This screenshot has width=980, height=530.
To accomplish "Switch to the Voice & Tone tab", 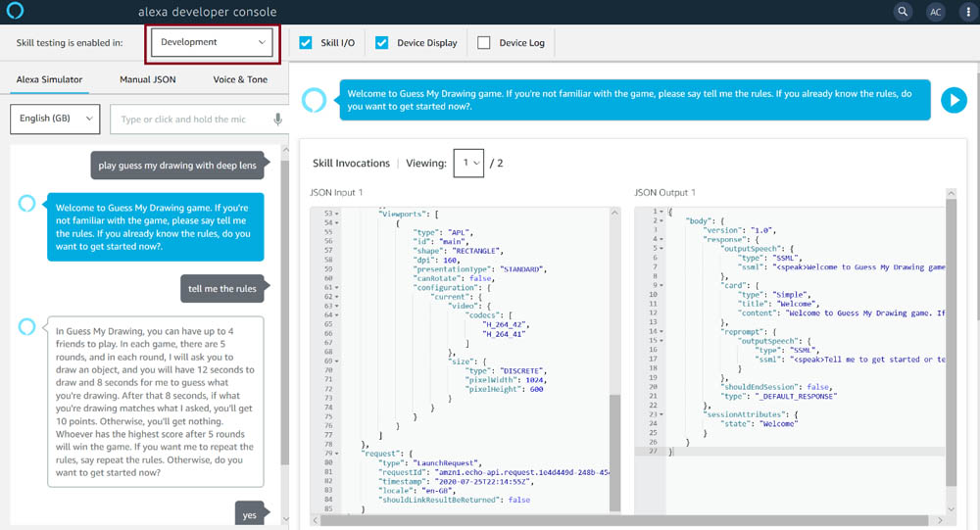I will pos(240,79).
